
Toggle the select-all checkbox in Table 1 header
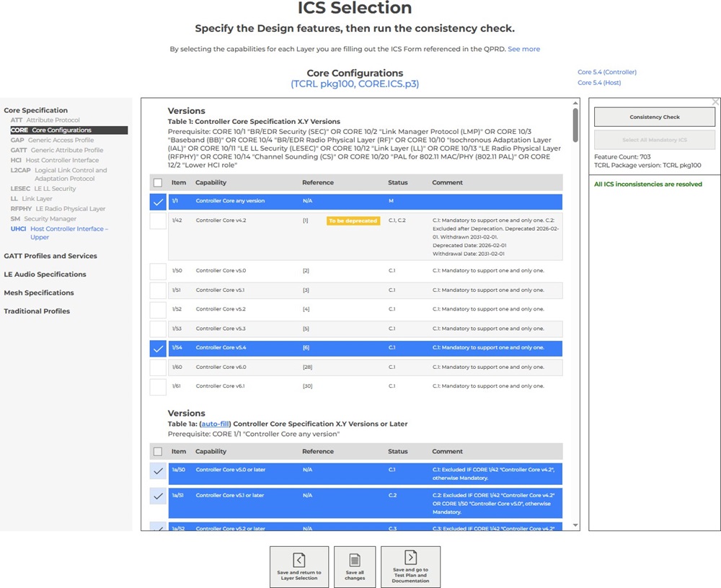158,183
